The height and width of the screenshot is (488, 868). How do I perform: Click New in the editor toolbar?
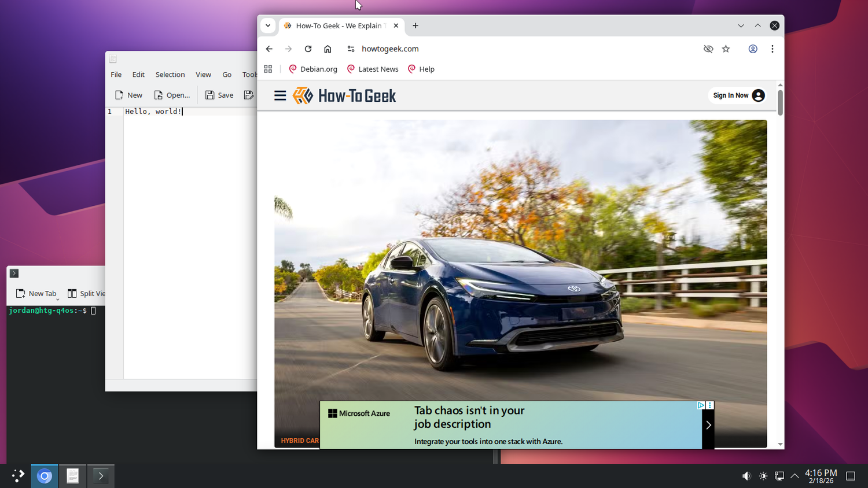128,95
